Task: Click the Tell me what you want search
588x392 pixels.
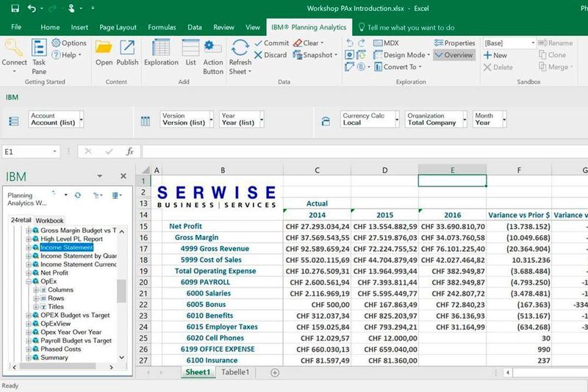Action: (x=406, y=27)
